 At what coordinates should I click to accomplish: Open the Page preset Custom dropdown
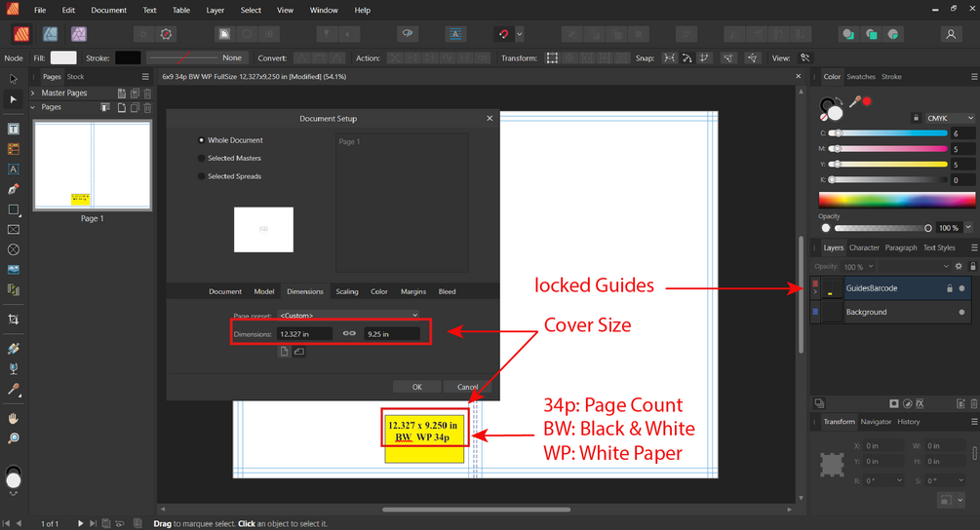coord(348,316)
